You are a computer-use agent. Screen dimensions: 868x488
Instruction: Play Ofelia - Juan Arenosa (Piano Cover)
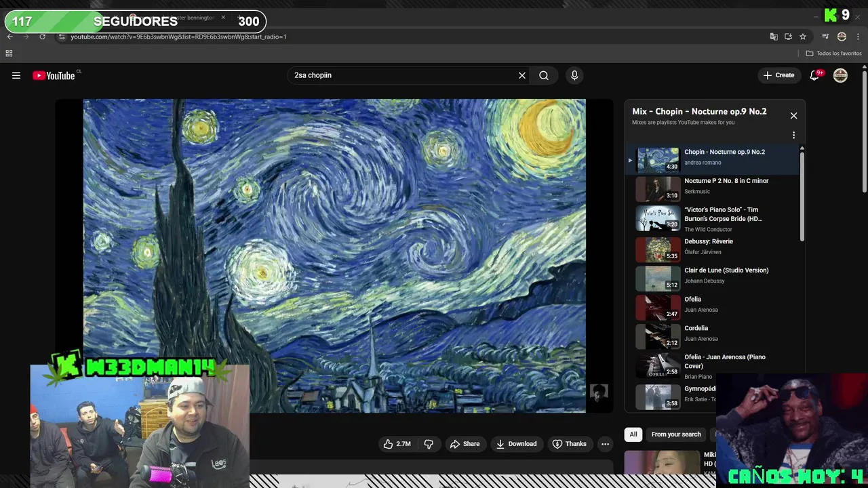(712, 365)
